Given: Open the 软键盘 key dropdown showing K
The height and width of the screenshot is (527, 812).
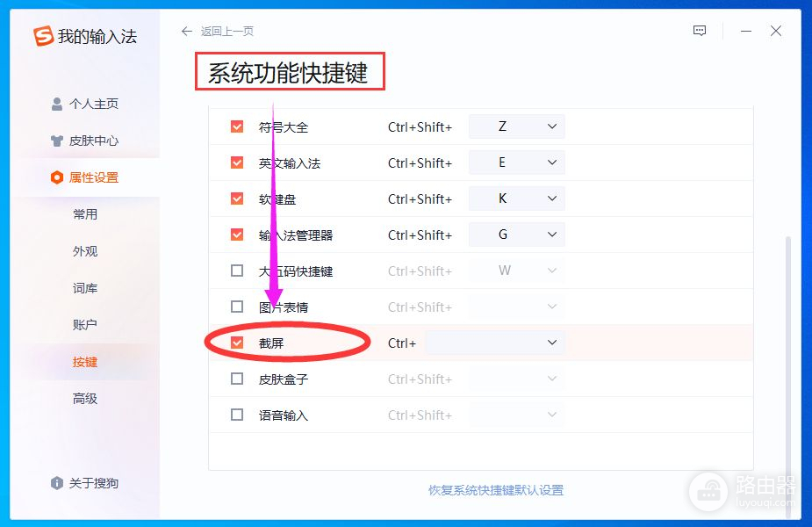Looking at the screenshot, I should tap(516, 199).
